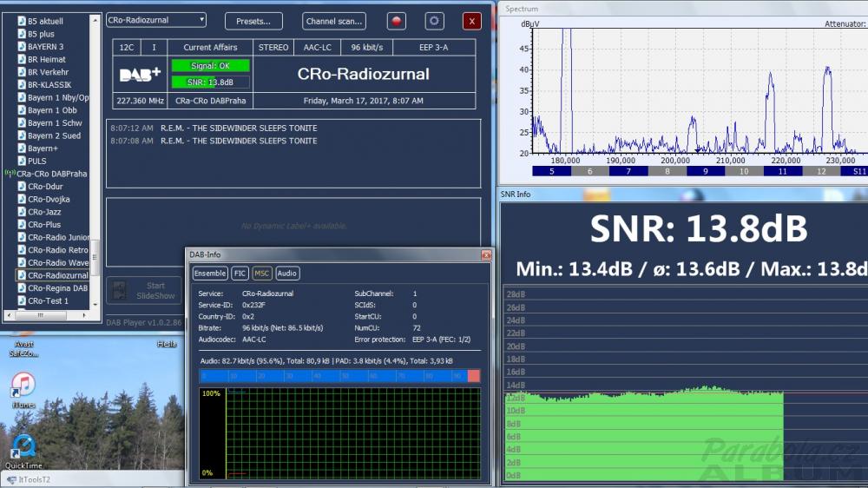
Task: Select Bayern 1 Schw station
Action: (55, 123)
